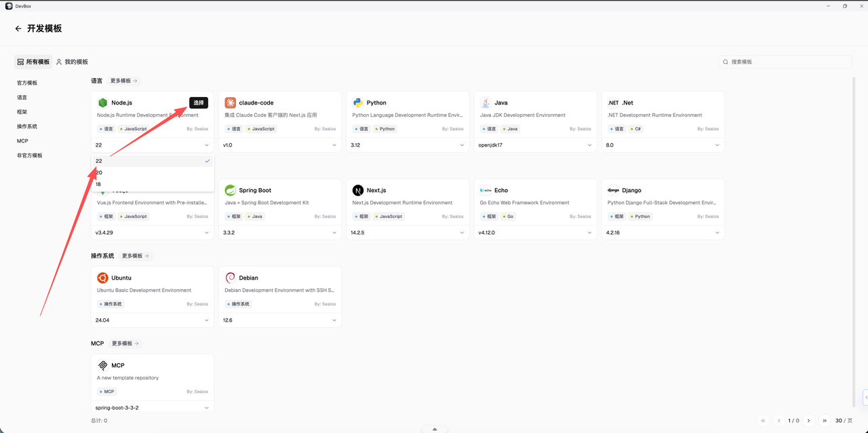
Task: Go to last page double-arrow icon
Action: (x=825, y=421)
